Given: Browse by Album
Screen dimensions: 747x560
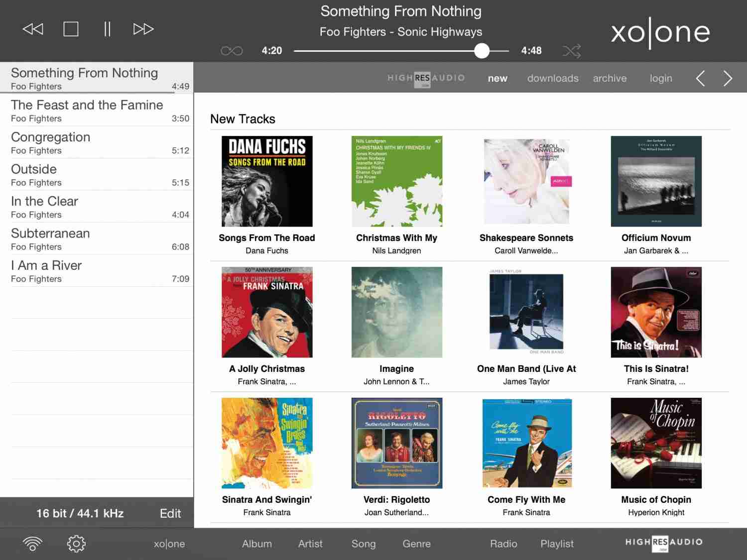Looking at the screenshot, I should pyautogui.click(x=257, y=544).
